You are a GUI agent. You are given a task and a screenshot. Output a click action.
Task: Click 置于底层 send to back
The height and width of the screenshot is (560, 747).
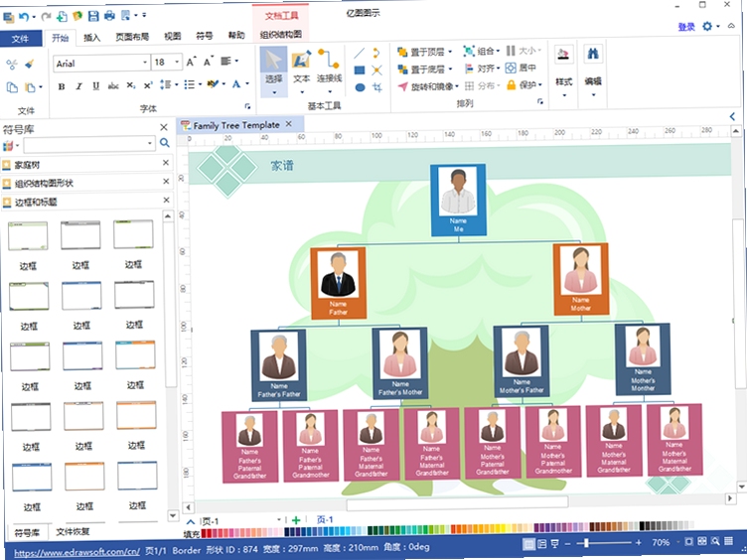pyautogui.click(x=424, y=70)
